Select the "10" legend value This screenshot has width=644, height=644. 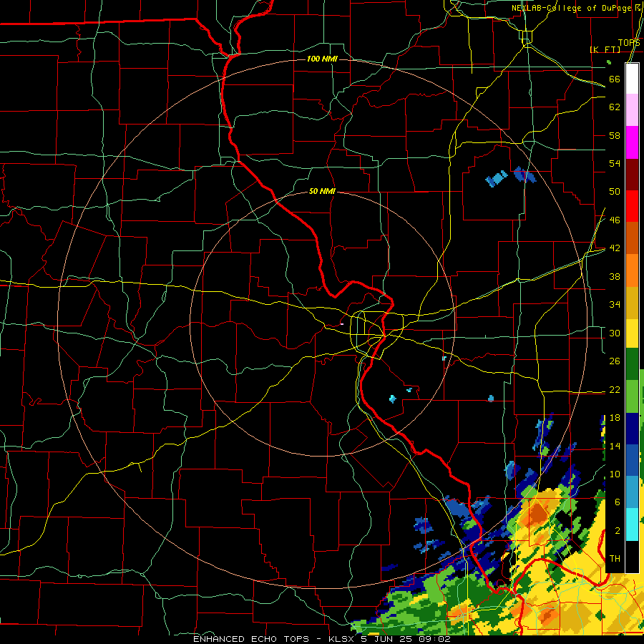[615, 474]
